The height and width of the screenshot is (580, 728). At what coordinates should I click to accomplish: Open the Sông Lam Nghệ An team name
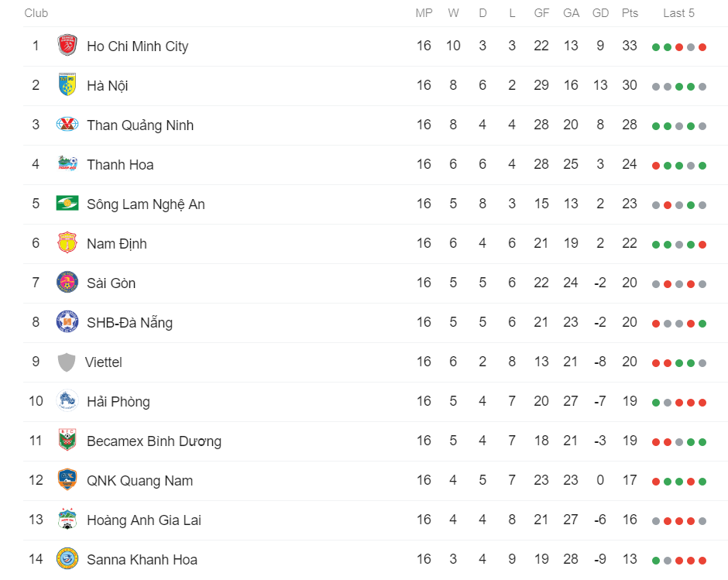tap(146, 204)
